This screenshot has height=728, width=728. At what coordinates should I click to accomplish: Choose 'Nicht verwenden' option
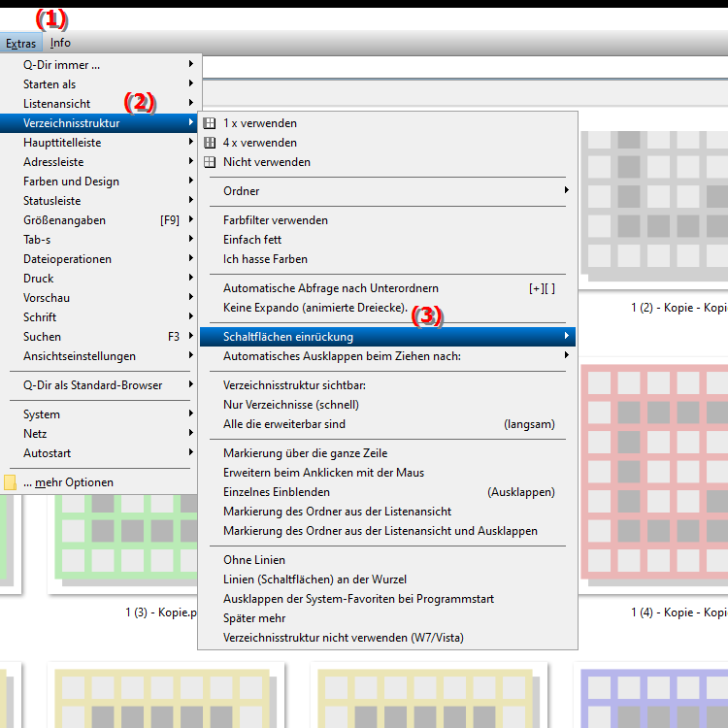click(387, 162)
